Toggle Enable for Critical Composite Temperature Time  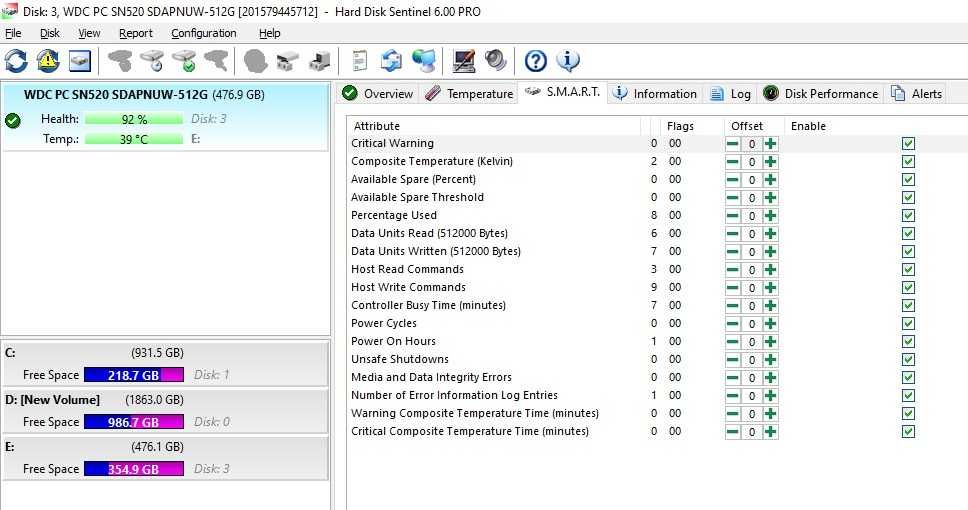pos(908,432)
